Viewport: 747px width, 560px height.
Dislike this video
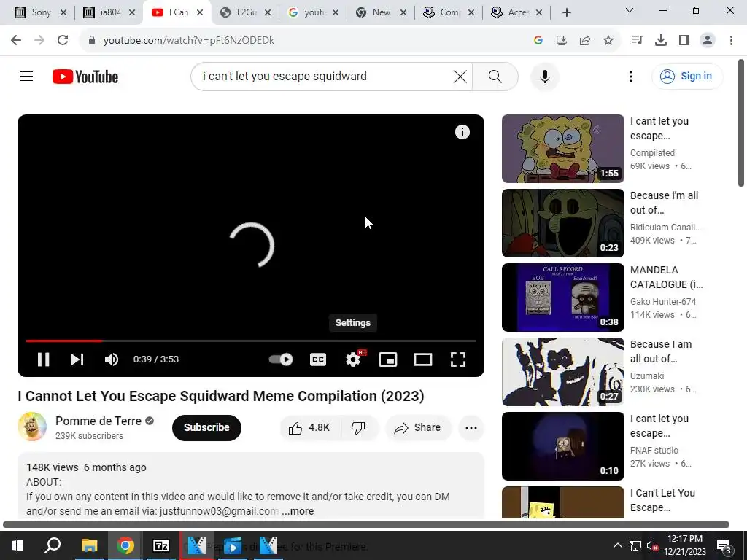click(x=358, y=427)
